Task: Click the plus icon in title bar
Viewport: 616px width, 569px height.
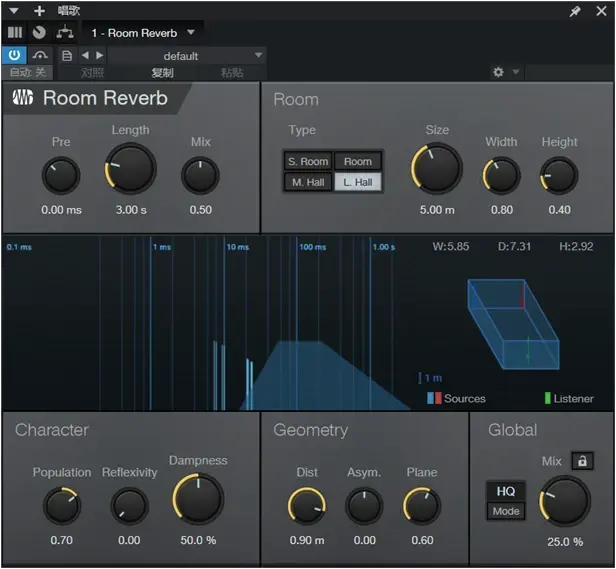Action: coord(40,11)
